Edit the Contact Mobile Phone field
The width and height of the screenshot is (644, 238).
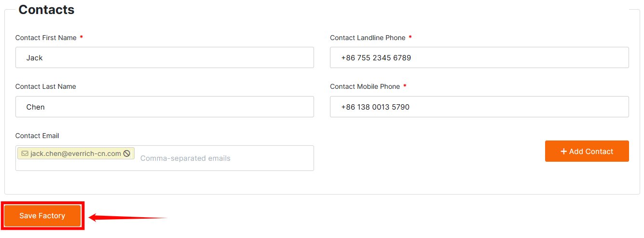click(479, 107)
